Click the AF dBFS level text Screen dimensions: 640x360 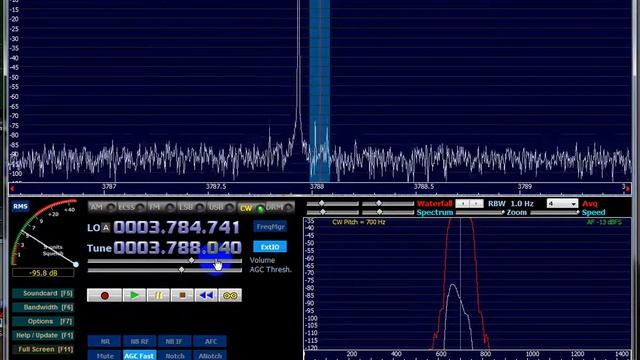pos(604,222)
